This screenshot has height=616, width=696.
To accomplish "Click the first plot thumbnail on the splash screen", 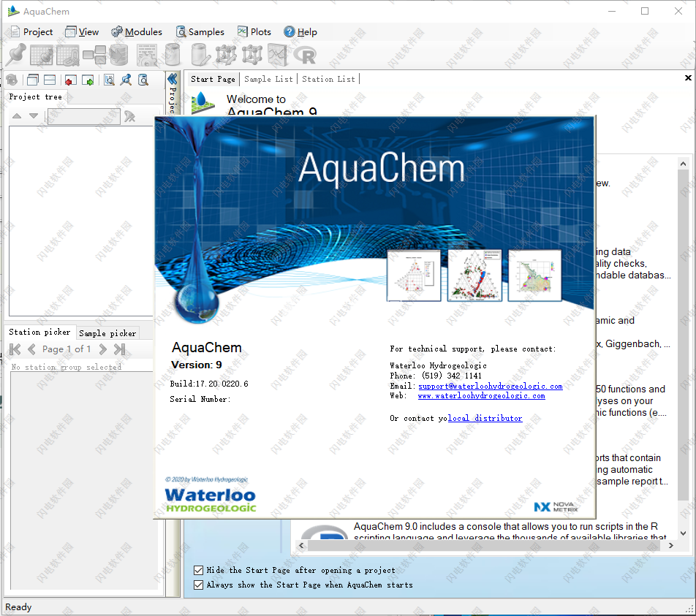I will (414, 275).
